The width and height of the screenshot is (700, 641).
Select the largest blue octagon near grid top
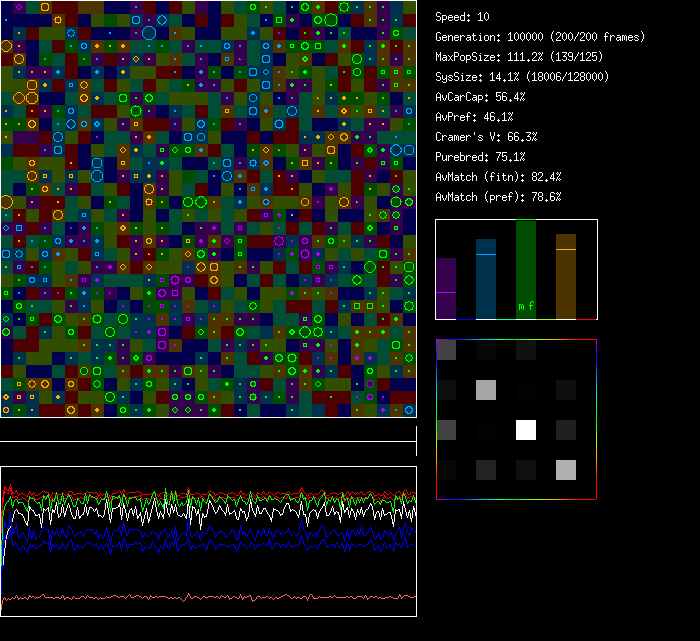pos(149,33)
